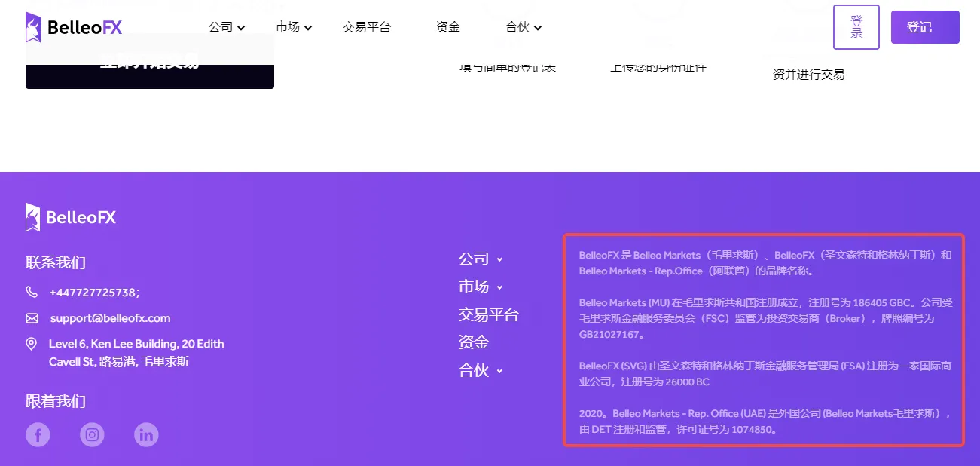Expand the footer 合伙 menu
Viewport: 980px width, 466px height.
coord(481,370)
